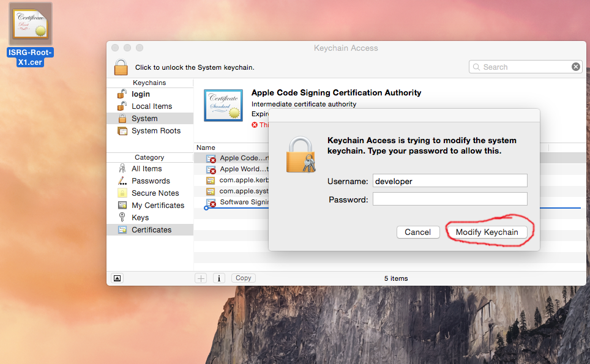Click the System keychain locked padlock icon
The height and width of the screenshot is (364, 590).
[x=122, y=119]
